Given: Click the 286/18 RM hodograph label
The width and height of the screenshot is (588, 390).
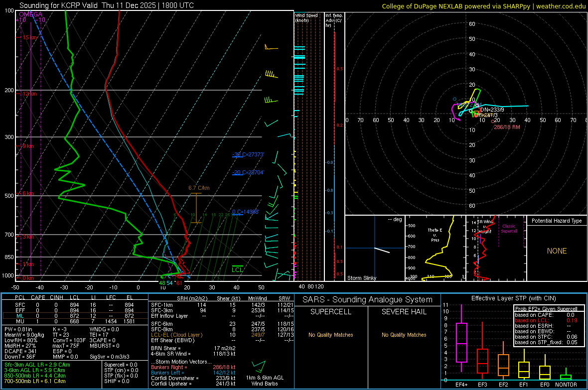Looking at the screenshot, I should (x=507, y=127).
